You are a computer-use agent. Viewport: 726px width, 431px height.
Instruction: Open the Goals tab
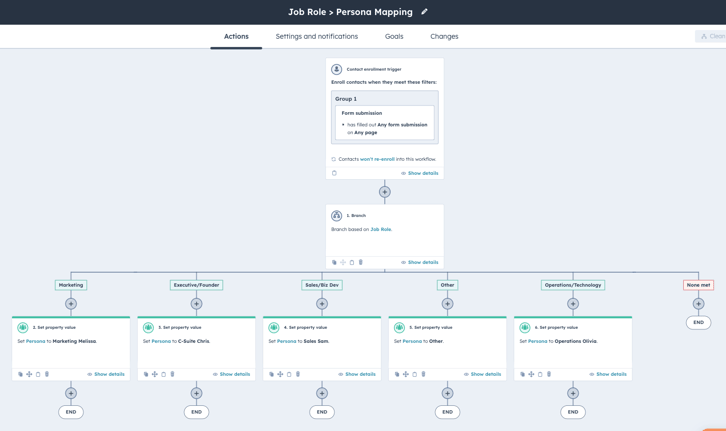[x=394, y=36]
